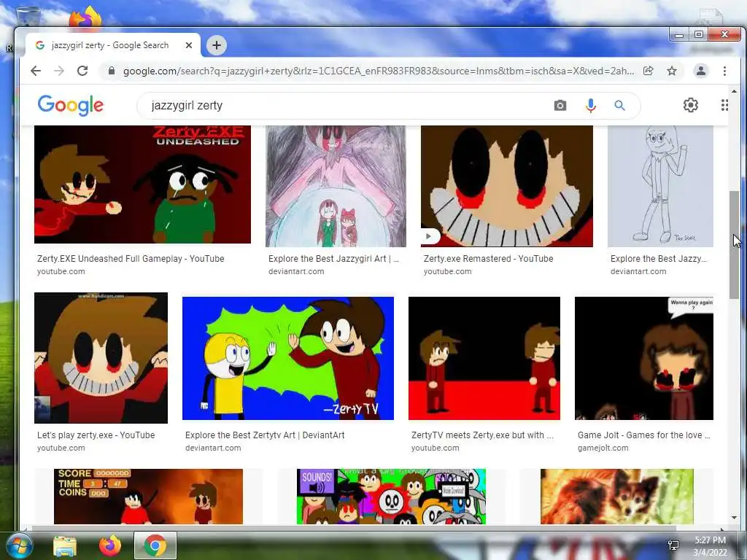Image resolution: width=747 pixels, height=560 pixels.
Task: Click the network icon in system tray
Action: coord(673,545)
